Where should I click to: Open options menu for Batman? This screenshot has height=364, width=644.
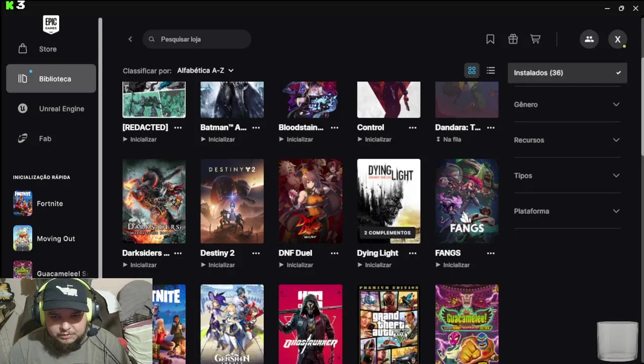pos(256,127)
